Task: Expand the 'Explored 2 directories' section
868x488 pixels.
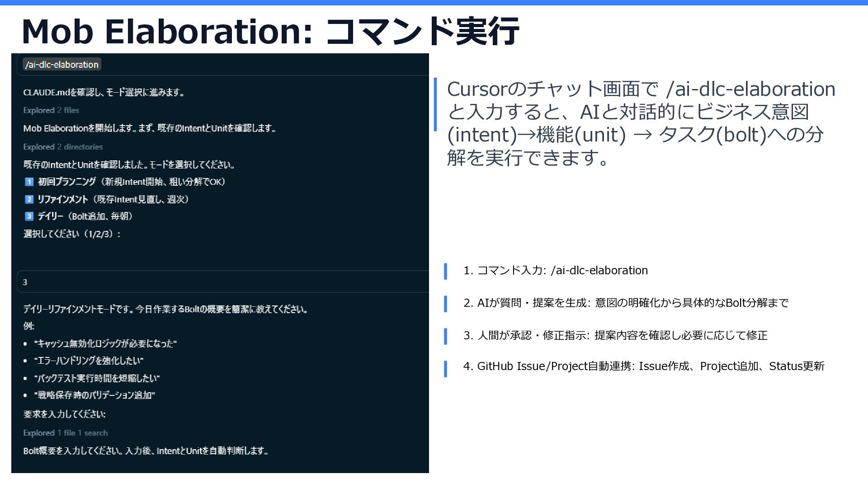Action: click(x=63, y=147)
